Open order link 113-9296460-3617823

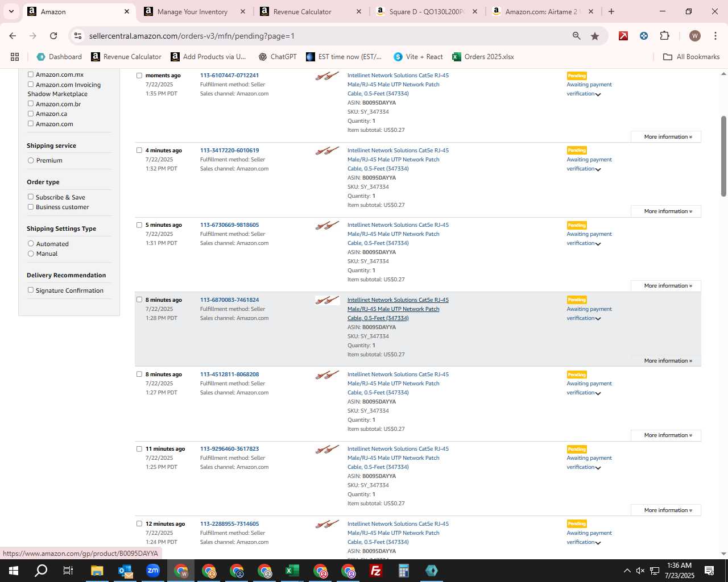(229, 449)
